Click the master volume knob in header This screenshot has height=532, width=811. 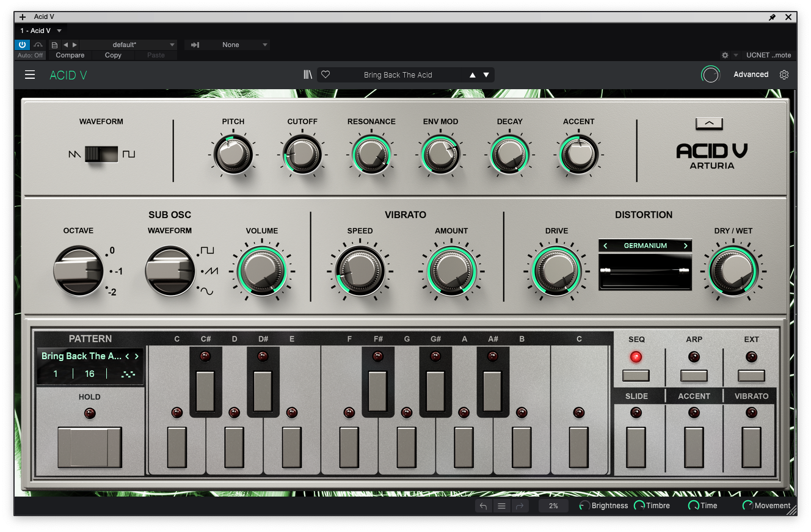(x=710, y=75)
